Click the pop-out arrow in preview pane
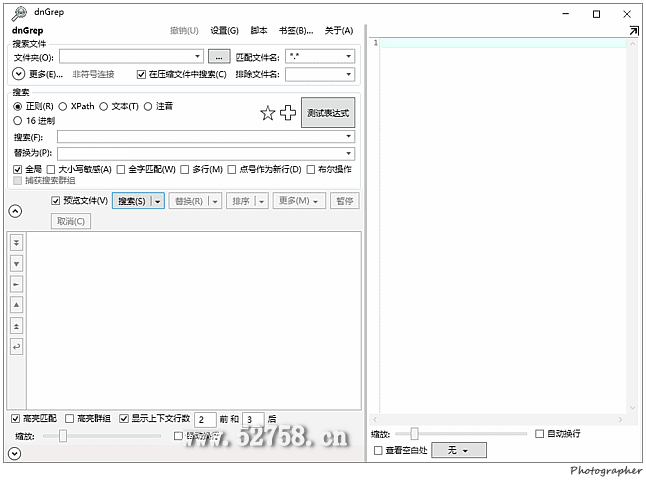The image size is (646, 482). pos(634,30)
